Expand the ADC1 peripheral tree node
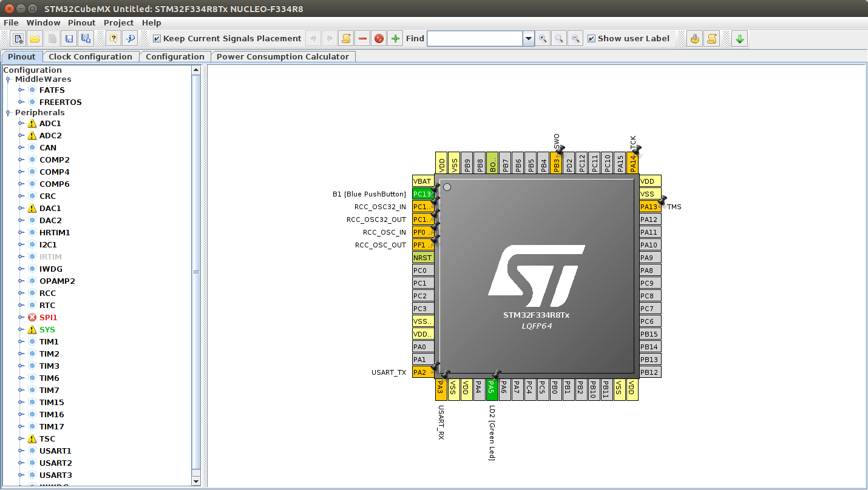 21,123
